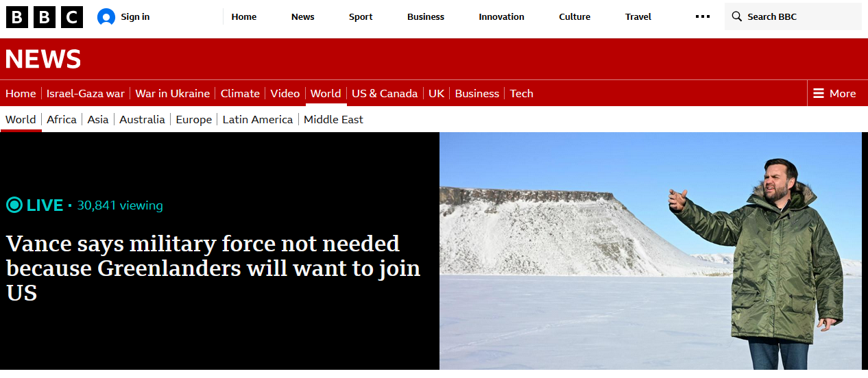Click the hamburger More menu icon
This screenshot has width=868, height=378.
tap(819, 93)
